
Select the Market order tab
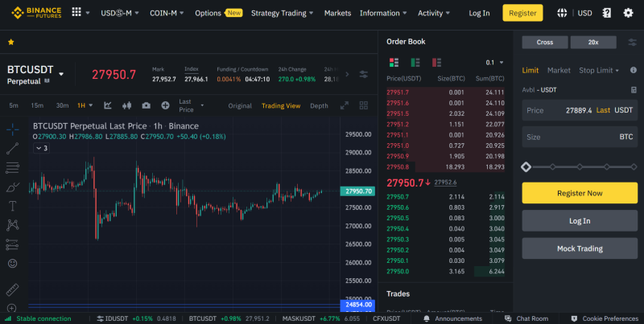[559, 70]
